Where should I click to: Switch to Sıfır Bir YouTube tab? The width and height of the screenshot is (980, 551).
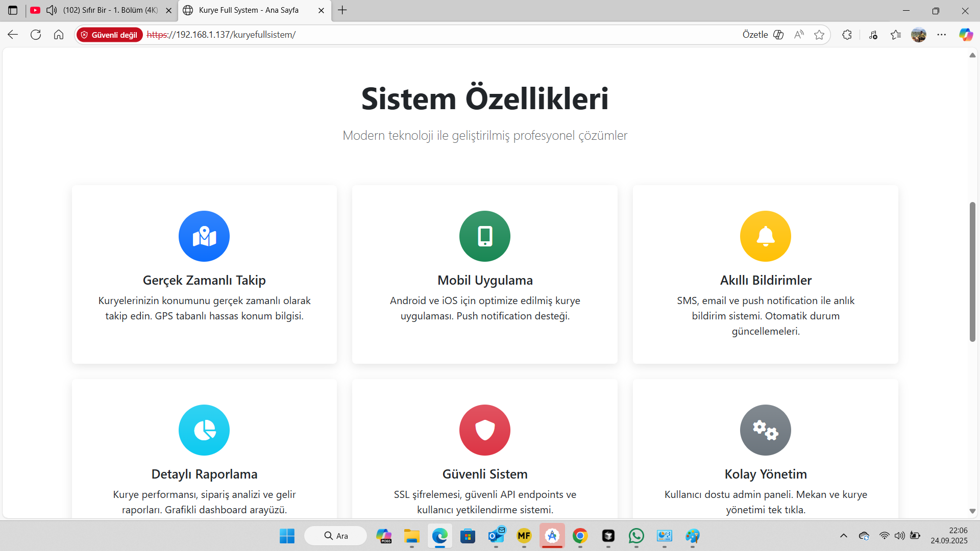point(110,10)
